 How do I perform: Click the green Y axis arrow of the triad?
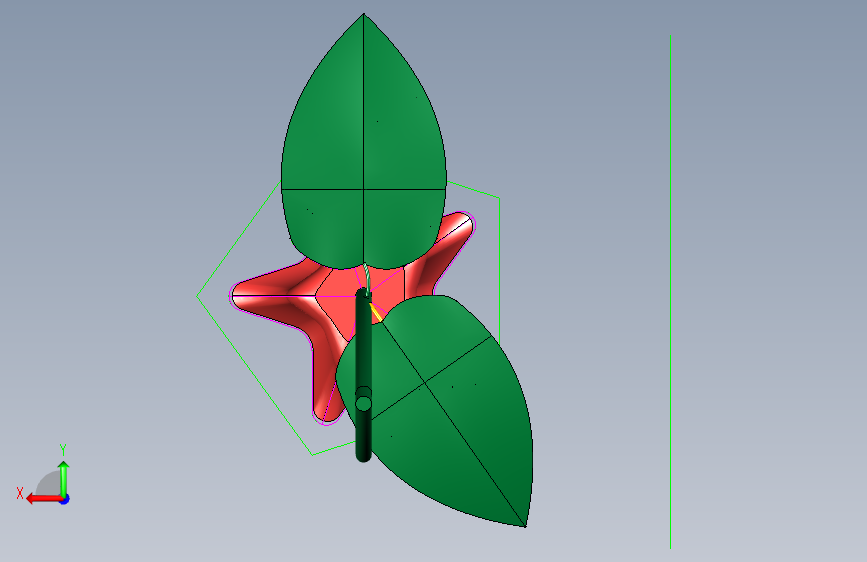pos(64,478)
